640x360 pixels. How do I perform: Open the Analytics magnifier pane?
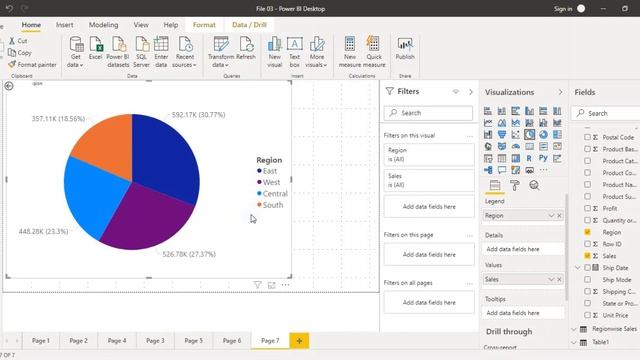(534, 186)
